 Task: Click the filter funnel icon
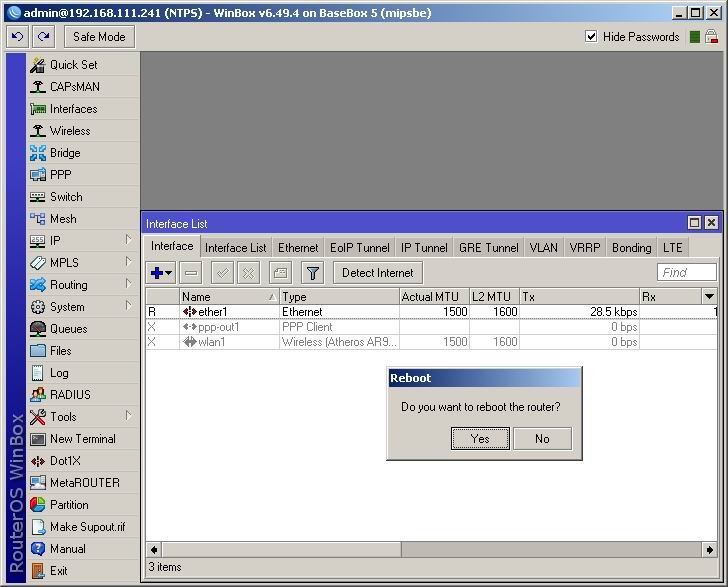click(x=313, y=273)
